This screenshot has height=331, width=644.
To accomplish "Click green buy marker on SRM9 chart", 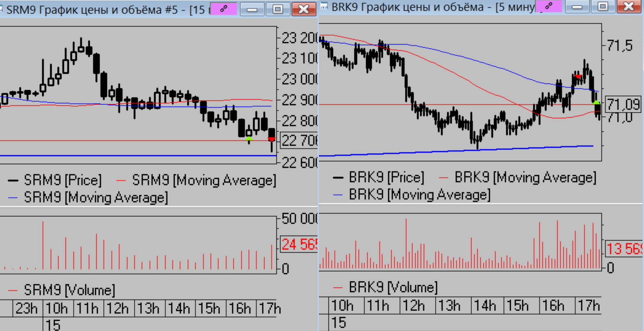I will click(249, 139).
